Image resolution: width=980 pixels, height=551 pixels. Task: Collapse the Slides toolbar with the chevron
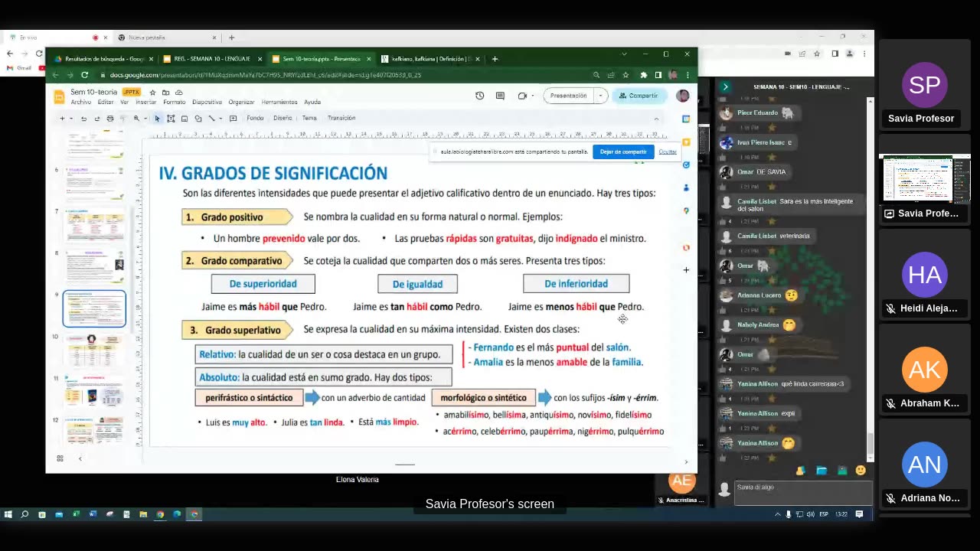click(656, 119)
